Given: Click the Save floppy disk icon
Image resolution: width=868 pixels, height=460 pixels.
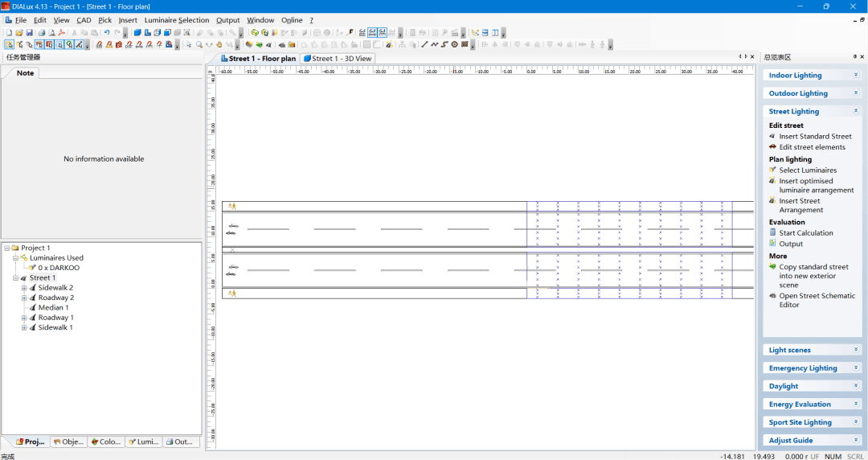Looking at the screenshot, I should 30,33.
